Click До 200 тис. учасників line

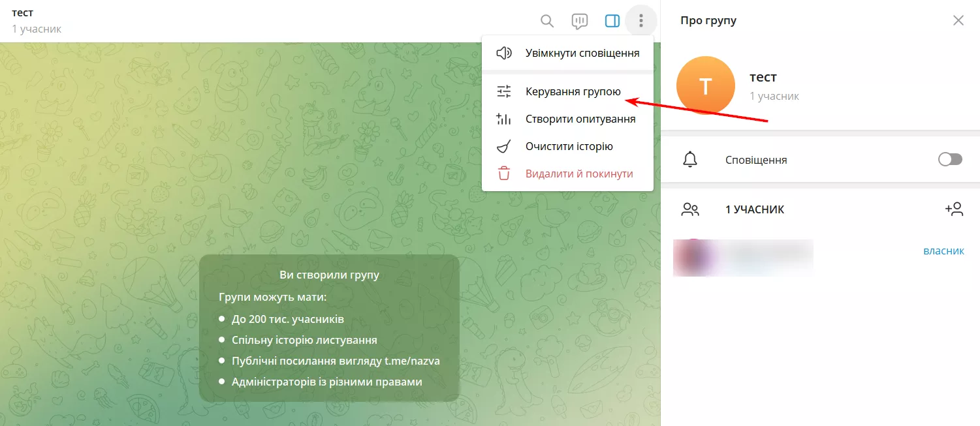(x=288, y=320)
